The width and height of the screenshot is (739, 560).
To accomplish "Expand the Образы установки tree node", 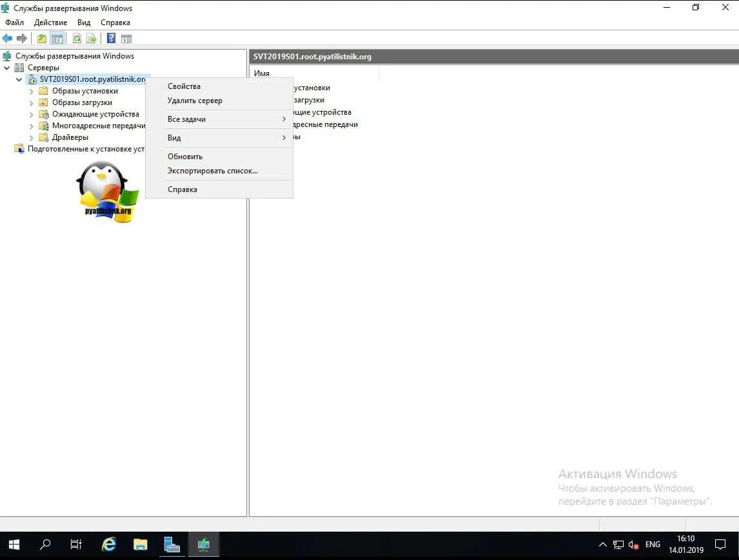I will pos(30,90).
